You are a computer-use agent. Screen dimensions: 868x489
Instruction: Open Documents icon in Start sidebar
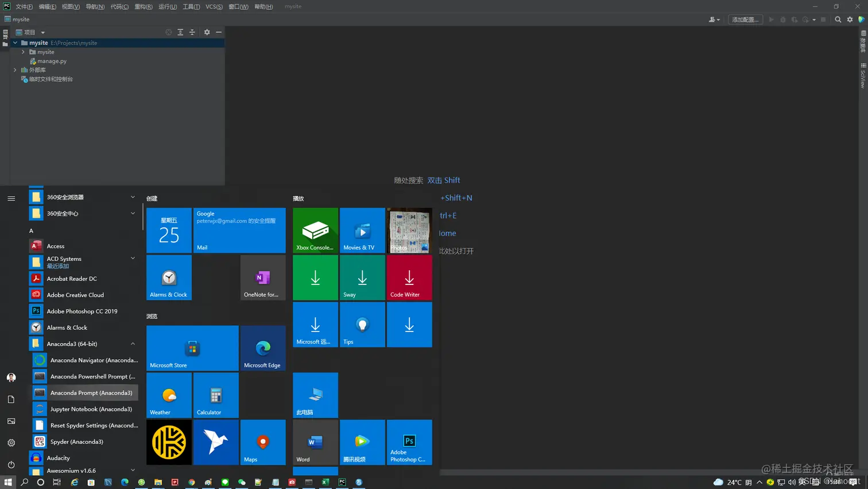[11, 399]
